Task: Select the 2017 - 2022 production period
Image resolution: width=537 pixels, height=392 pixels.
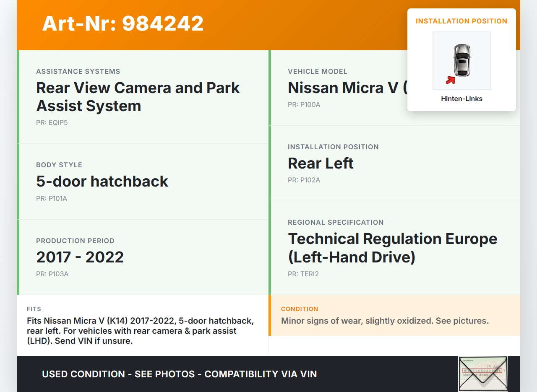Action: [x=80, y=257]
